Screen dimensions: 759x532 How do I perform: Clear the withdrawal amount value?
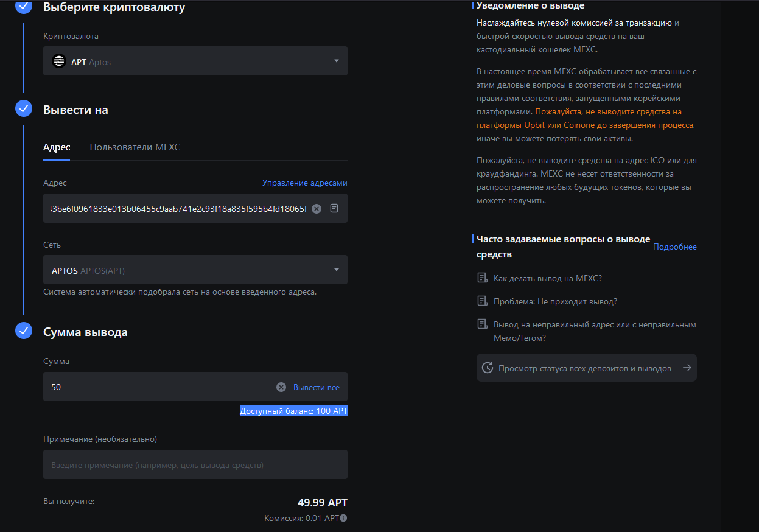281,387
